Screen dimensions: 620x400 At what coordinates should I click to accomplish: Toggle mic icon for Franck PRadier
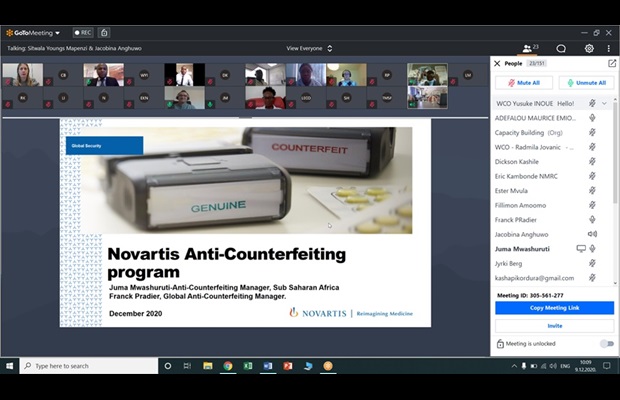pos(592,219)
